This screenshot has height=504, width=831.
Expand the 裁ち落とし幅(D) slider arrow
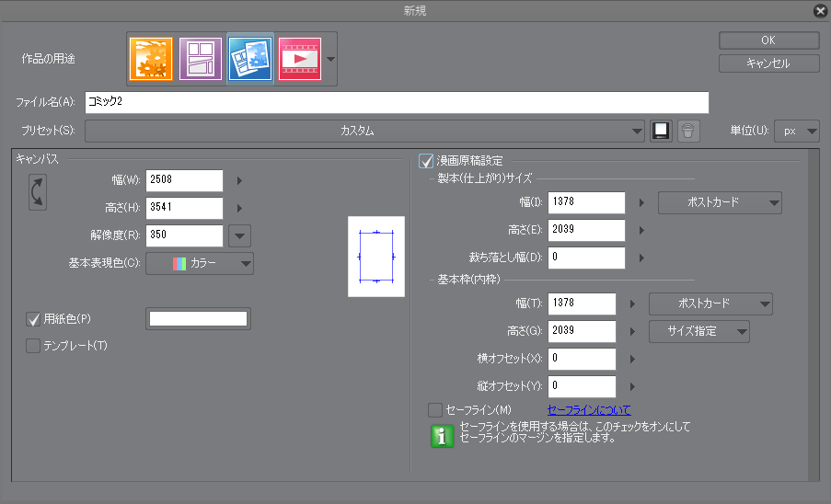[641, 258]
